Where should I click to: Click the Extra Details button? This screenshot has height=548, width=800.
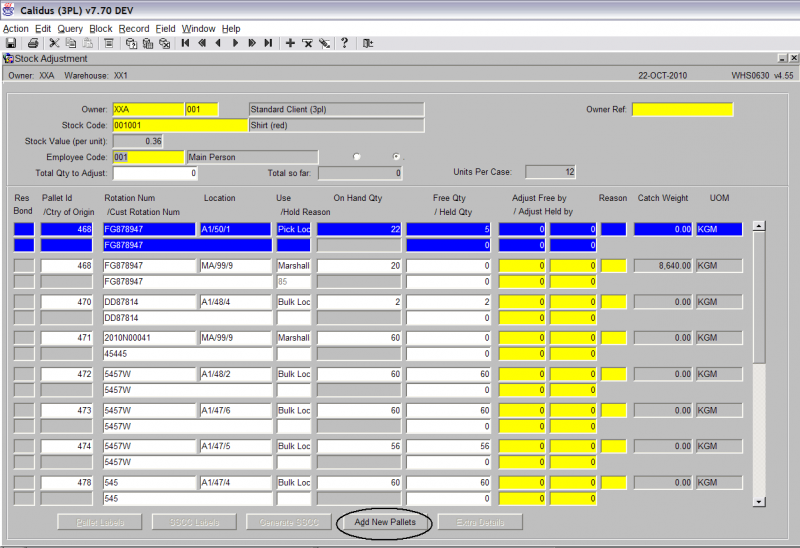coord(480,522)
